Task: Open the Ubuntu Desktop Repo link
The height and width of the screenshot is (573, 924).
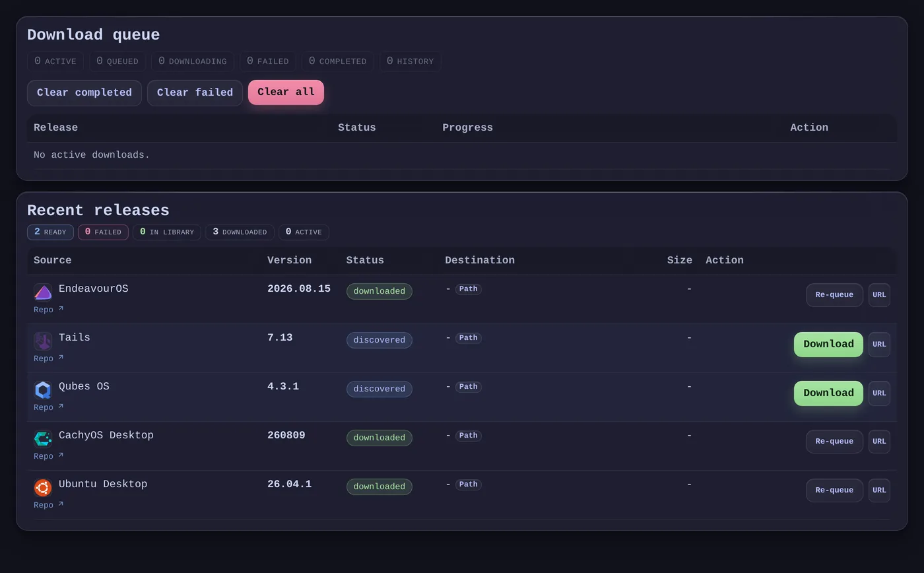Action: pyautogui.click(x=49, y=505)
